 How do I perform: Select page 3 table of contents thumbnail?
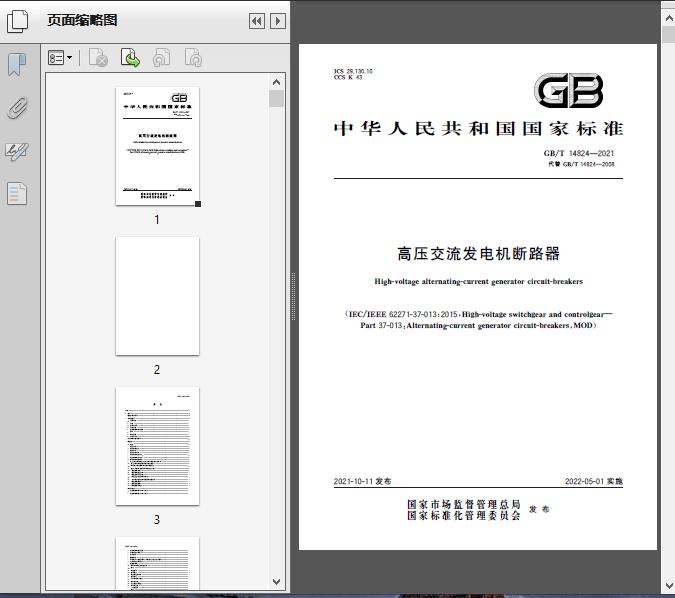pos(157,446)
